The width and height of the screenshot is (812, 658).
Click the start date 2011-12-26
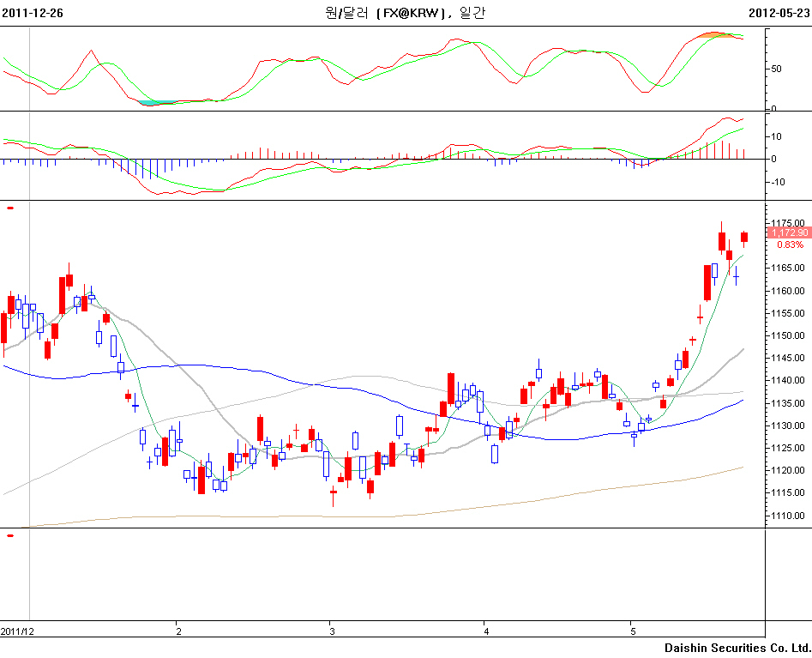(x=32, y=13)
